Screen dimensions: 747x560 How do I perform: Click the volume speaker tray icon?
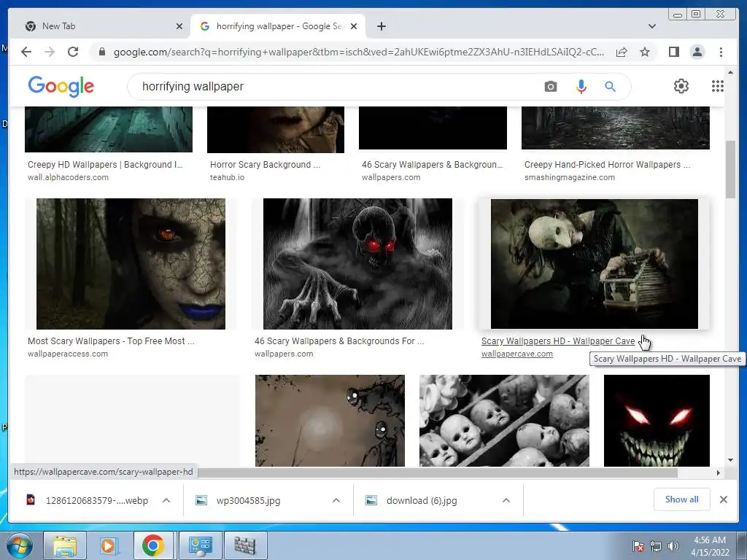pos(673,546)
